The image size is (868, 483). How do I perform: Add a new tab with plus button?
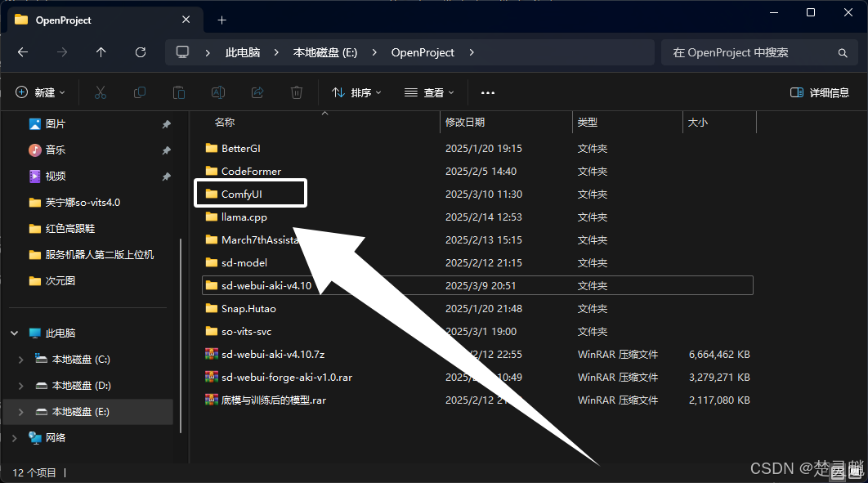pos(222,20)
